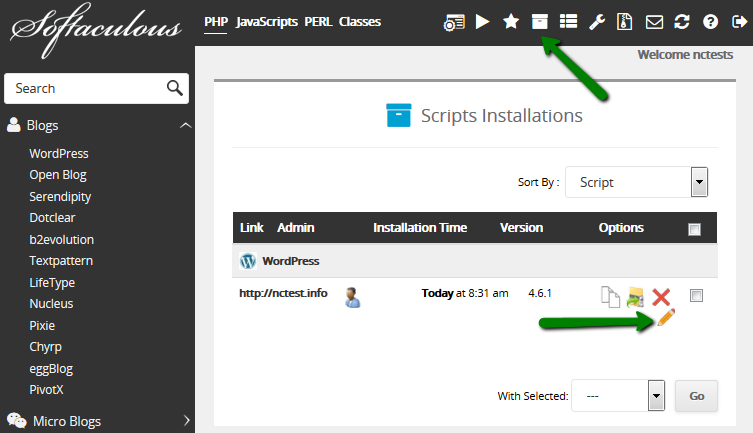Open LifeType in the sidebar
The width and height of the screenshot is (753, 433).
pyautogui.click(x=52, y=283)
